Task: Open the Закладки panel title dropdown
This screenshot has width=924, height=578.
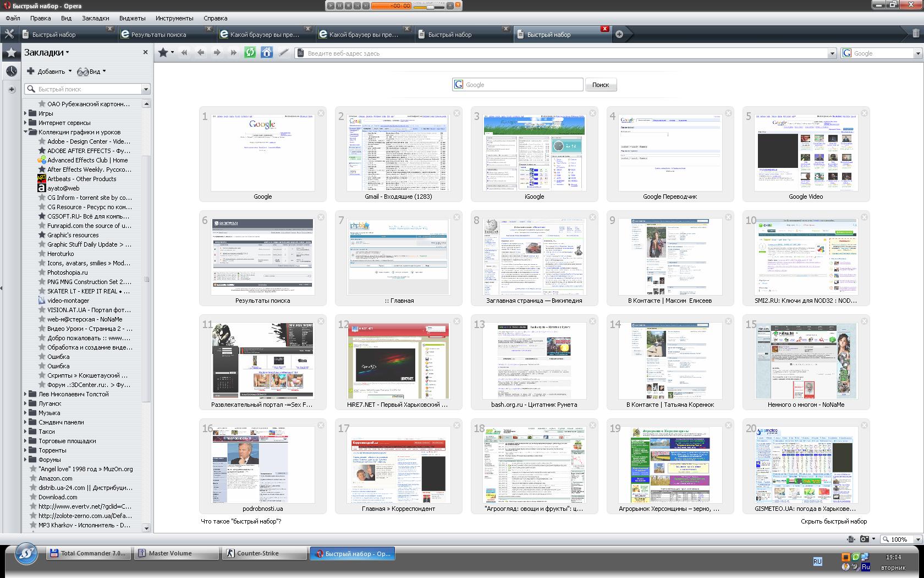Action: [47, 52]
